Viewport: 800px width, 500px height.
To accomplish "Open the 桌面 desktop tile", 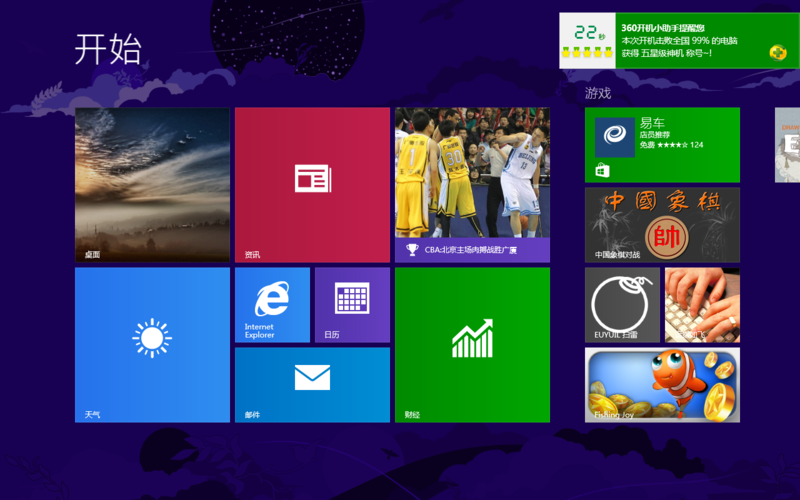I will (x=152, y=185).
